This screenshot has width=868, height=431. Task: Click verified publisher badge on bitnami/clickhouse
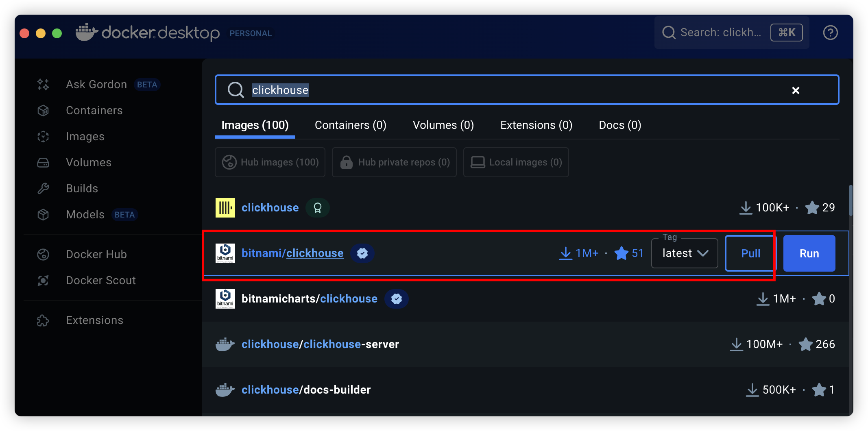(x=362, y=253)
